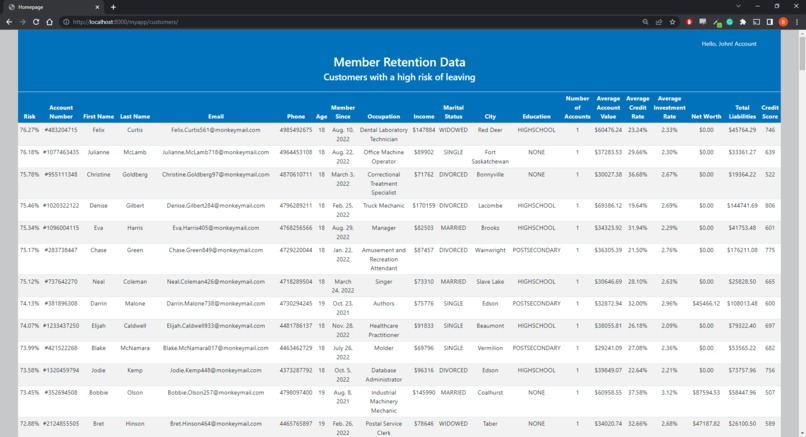
Task: Expand the tab search chevron
Action: tap(738, 6)
